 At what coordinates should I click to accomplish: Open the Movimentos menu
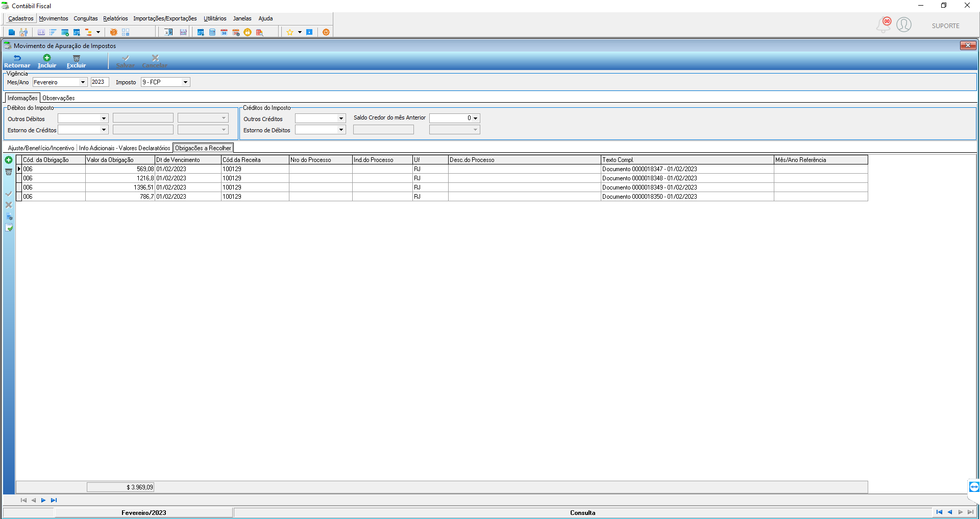tap(54, 18)
